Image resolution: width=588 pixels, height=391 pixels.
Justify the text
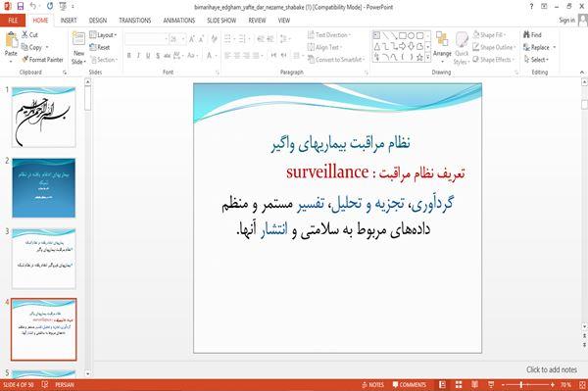coord(256,56)
